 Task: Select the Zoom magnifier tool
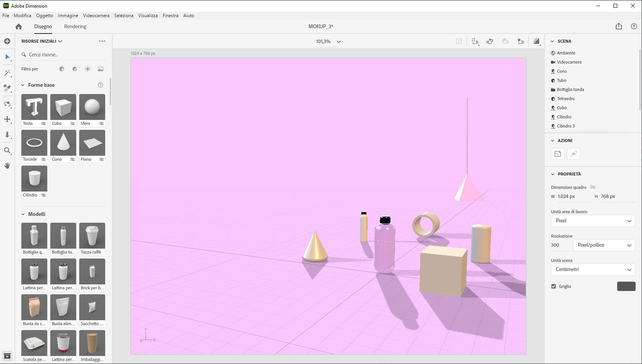[7, 151]
